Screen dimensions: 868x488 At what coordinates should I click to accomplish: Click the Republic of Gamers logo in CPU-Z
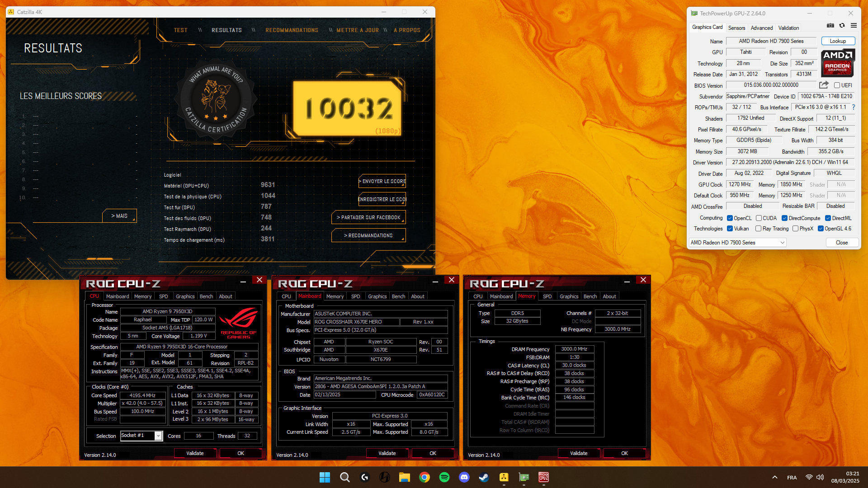pyautogui.click(x=239, y=323)
